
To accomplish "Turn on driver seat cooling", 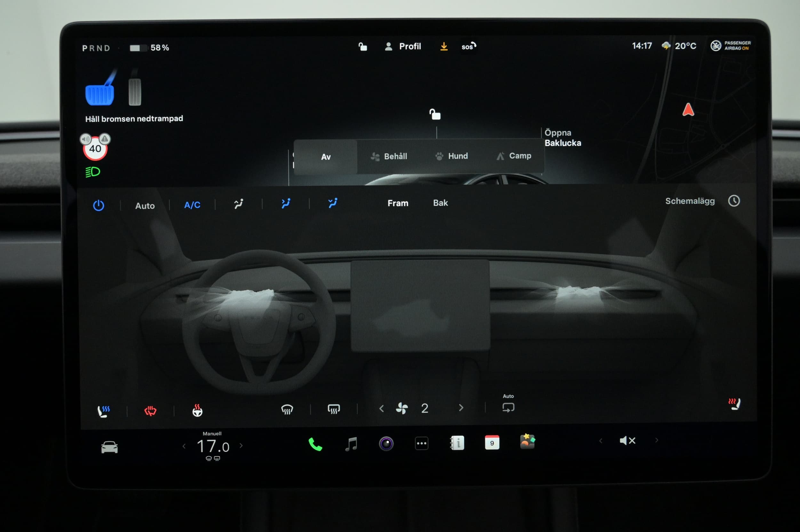I will [x=104, y=411].
